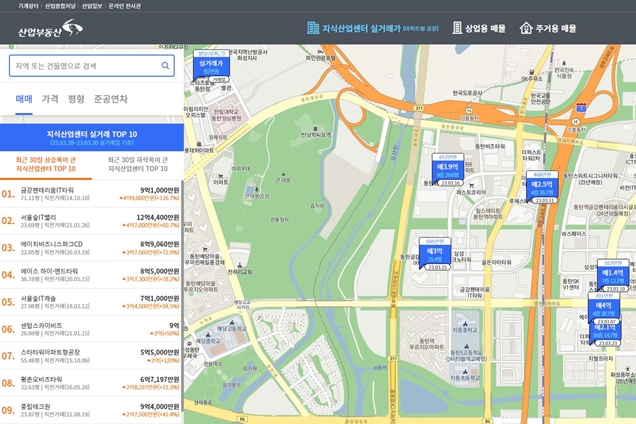Click the 실거래가 legend marker on map
This screenshot has width=636, height=424.
click(x=211, y=67)
